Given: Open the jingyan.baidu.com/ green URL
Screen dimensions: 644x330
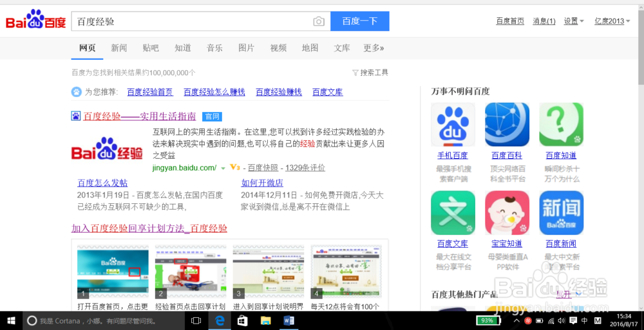Looking at the screenshot, I should click(184, 167).
